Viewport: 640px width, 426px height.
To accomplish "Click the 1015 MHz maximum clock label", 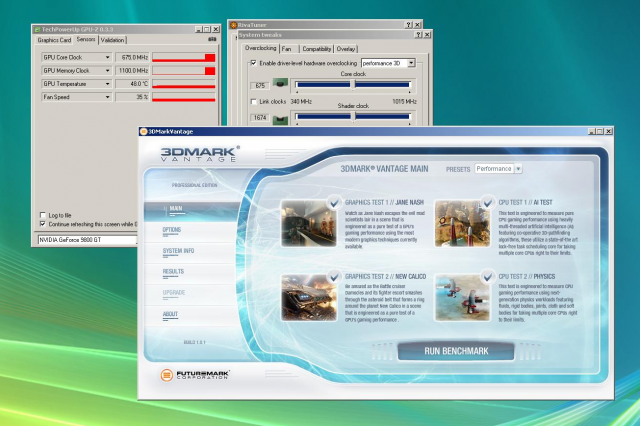I will point(404,101).
